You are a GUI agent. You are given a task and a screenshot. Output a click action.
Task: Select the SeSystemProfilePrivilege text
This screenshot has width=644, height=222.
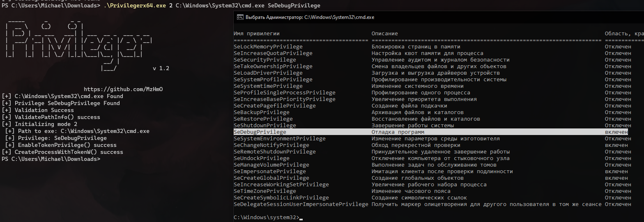(x=273, y=80)
